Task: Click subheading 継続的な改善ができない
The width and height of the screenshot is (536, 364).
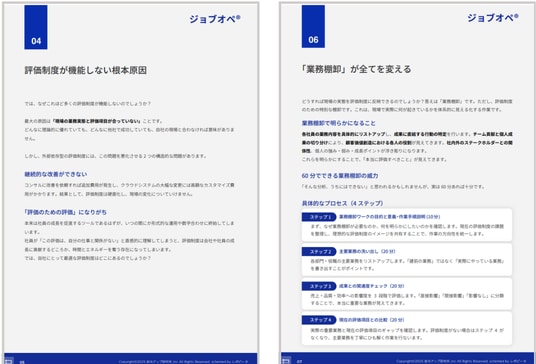Action: (x=56, y=174)
